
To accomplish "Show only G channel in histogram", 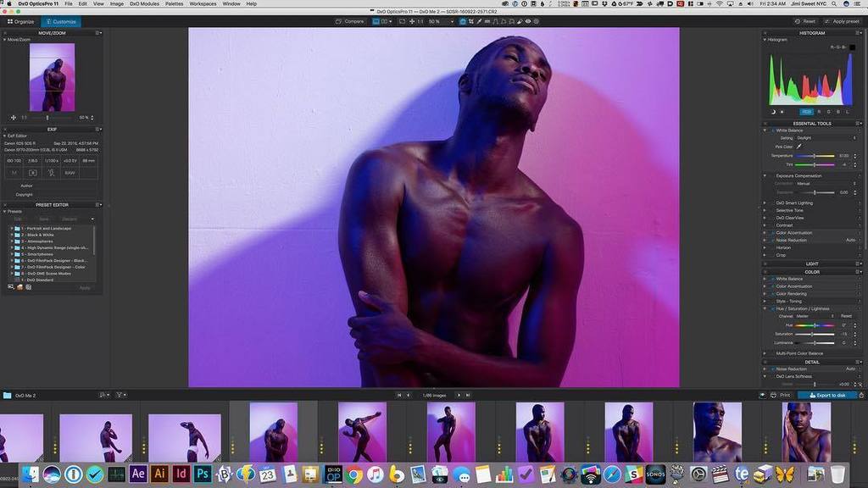I will coord(829,112).
